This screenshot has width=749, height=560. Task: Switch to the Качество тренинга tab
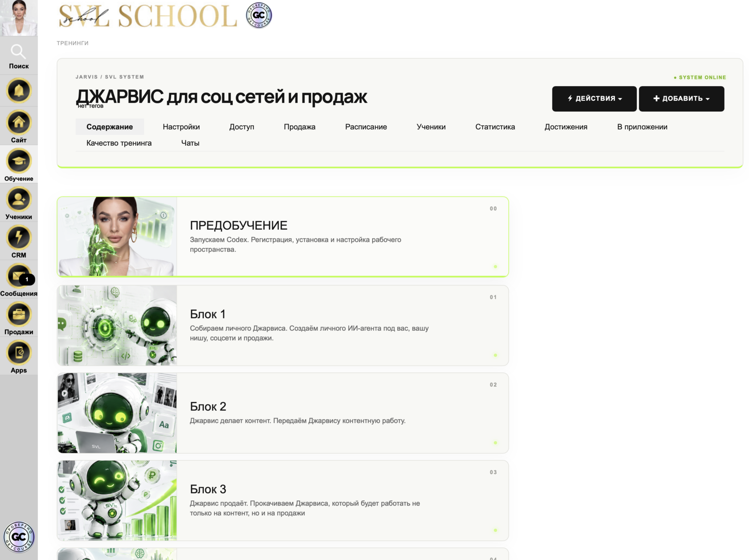[x=119, y=143]
